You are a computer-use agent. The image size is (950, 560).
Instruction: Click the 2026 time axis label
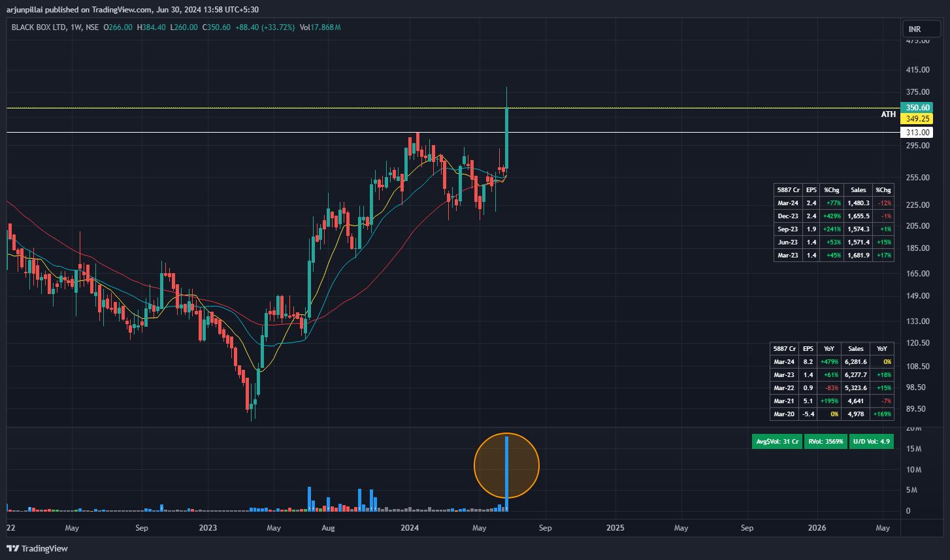click(x=817, y=528)
